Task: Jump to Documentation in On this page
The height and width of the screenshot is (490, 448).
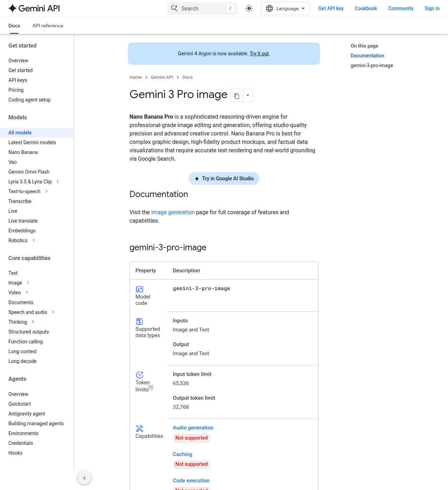Action: 367,56
